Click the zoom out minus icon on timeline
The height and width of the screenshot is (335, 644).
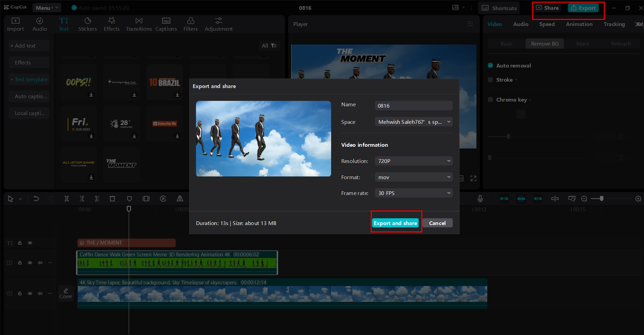(x=584, y=199)
